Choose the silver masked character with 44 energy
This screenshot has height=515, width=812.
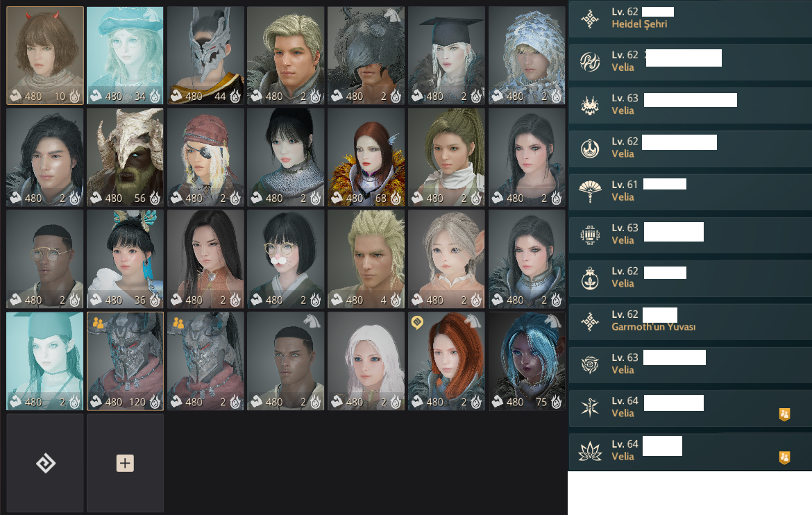(205, 56)
